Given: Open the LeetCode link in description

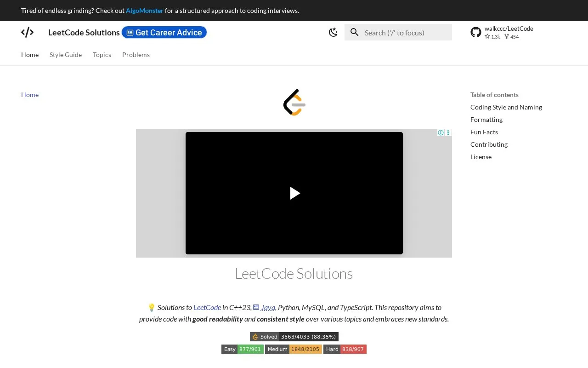Looking at the screenshot, I should click(207, 307).
